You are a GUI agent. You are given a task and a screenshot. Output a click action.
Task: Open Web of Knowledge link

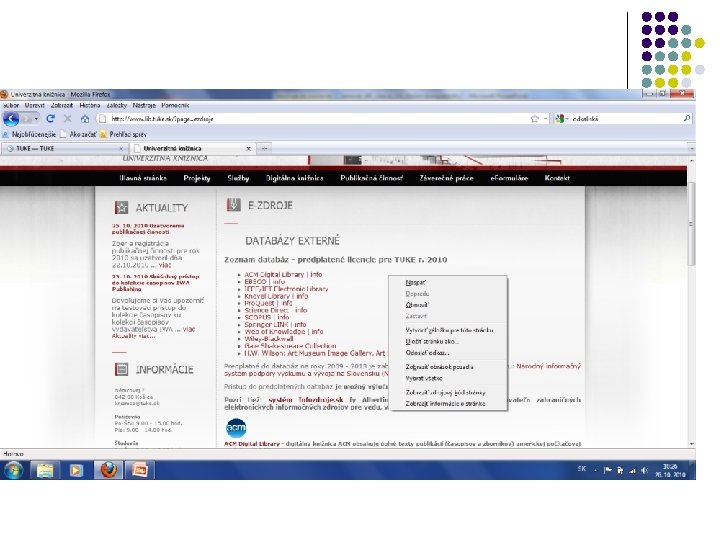pos(275,332)
